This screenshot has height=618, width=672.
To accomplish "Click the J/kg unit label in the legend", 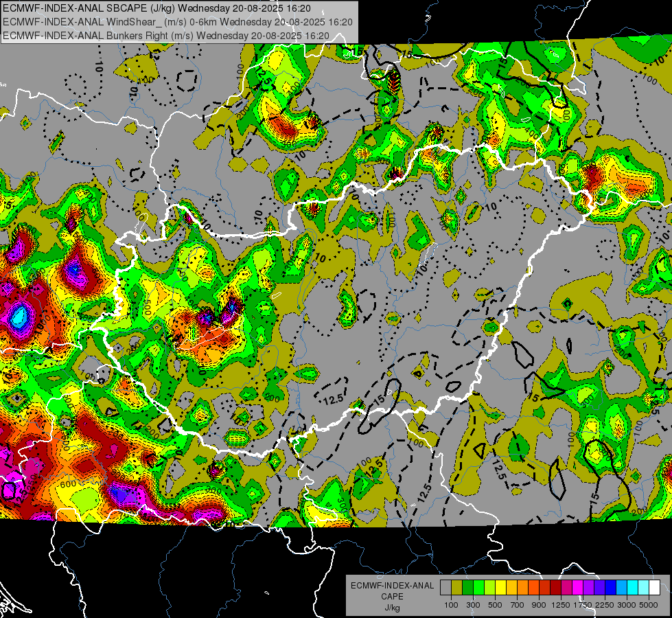I will (x=392, y=608).
